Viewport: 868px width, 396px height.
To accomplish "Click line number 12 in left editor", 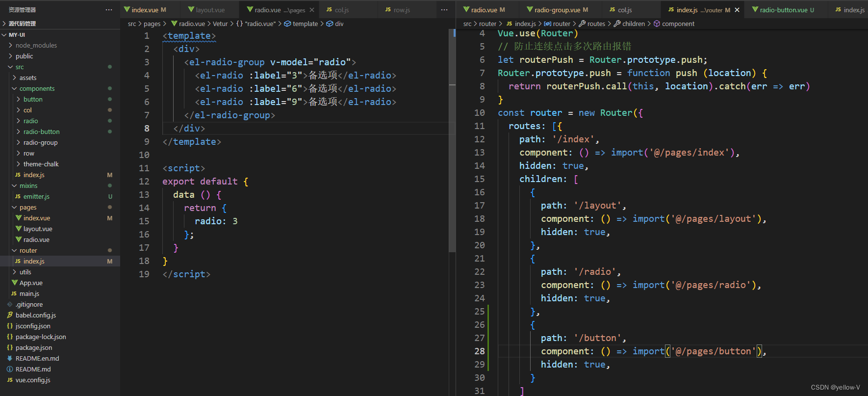I will pyautogui.click(x=144, y=182).
